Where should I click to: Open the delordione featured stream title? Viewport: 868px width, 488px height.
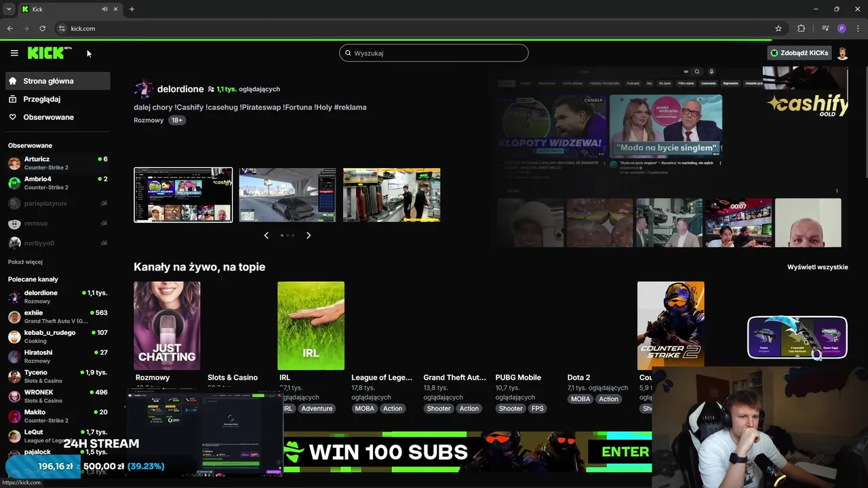coord(250,107)
